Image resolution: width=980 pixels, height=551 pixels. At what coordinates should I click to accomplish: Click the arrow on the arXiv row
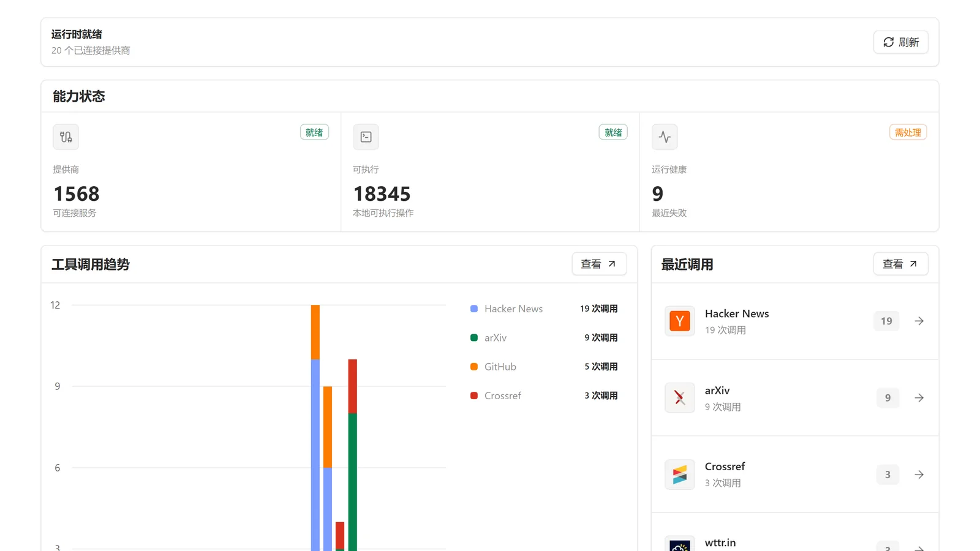[x=919, y=398]
